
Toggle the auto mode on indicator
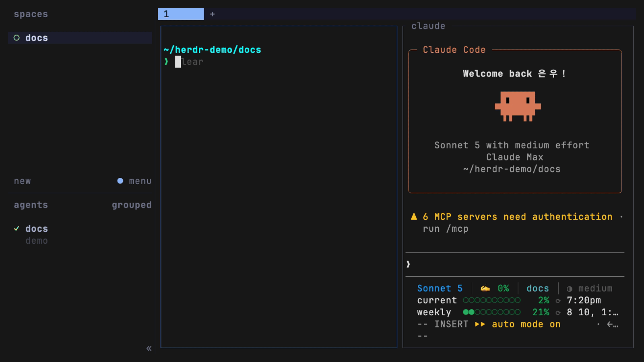click(526, 324)
